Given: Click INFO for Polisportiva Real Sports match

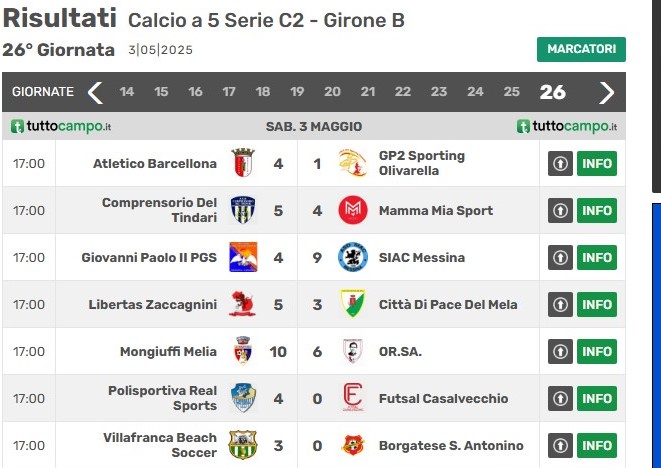Looking at the screenshot, I should coord(597,398).
